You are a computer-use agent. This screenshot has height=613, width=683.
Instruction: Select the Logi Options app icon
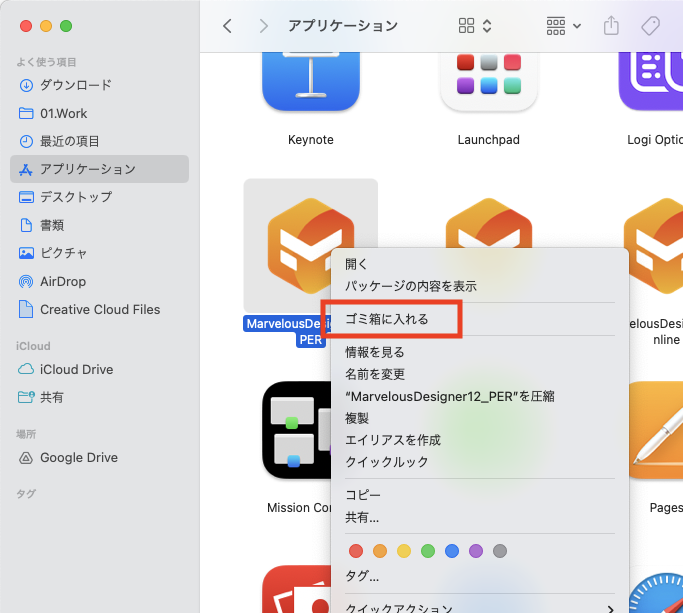coord(651,81)
